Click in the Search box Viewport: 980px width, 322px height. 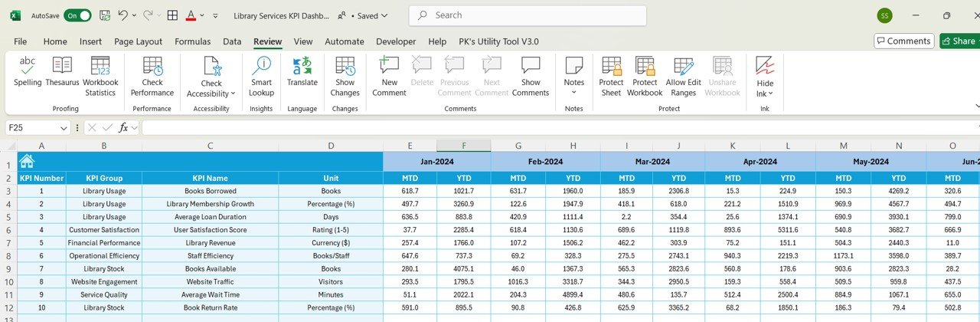coord(528,15)
